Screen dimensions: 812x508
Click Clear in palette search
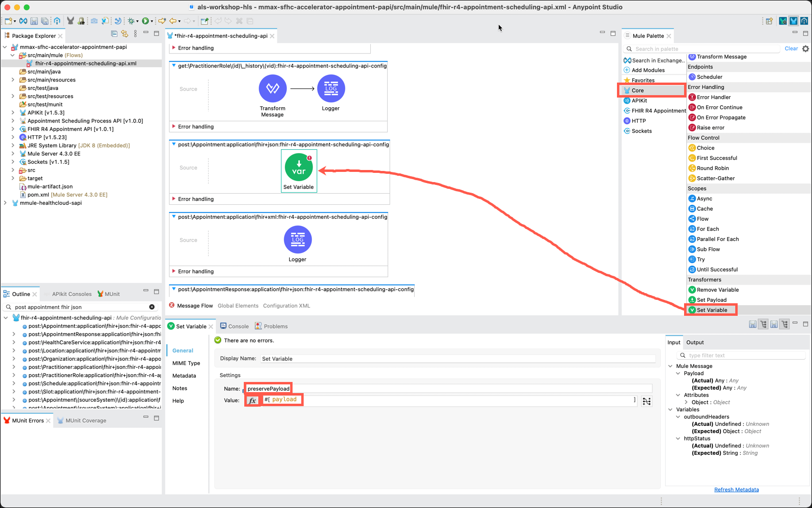coord(791,49)
